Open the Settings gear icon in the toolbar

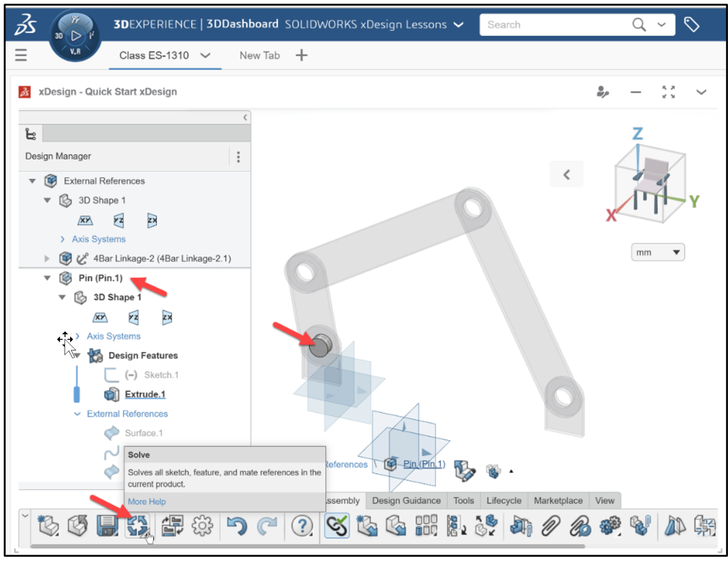coord(202,525)
